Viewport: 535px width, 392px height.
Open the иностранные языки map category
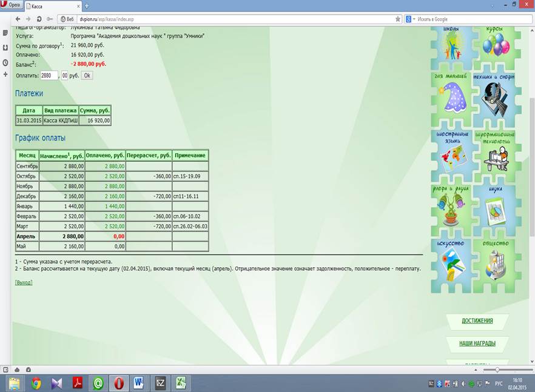[x=452, y=155]
